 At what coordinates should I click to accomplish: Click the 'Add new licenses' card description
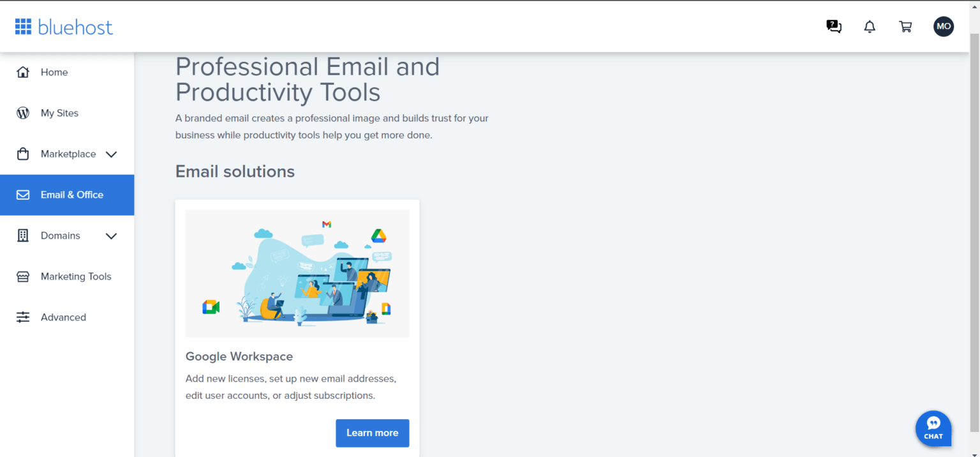click(x=291, y=387)
